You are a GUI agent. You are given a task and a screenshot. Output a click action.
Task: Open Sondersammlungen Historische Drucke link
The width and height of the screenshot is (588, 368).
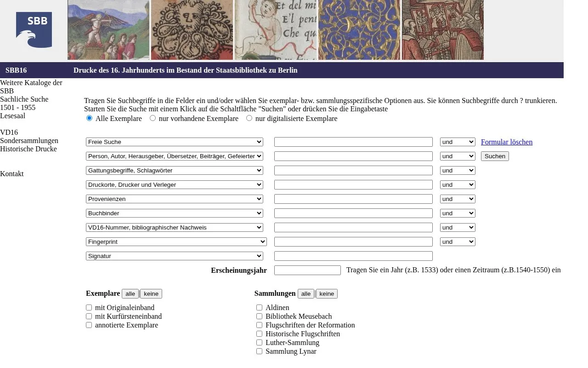tap(29, 145)
